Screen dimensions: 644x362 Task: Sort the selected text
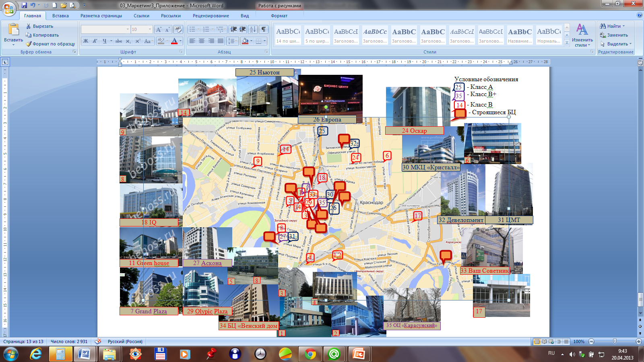pos(253,29)
